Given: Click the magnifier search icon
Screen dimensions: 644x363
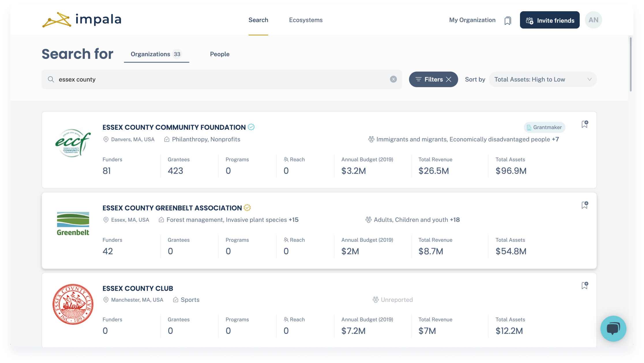Looking at the screenshot, I should click(x=51, y=79).
